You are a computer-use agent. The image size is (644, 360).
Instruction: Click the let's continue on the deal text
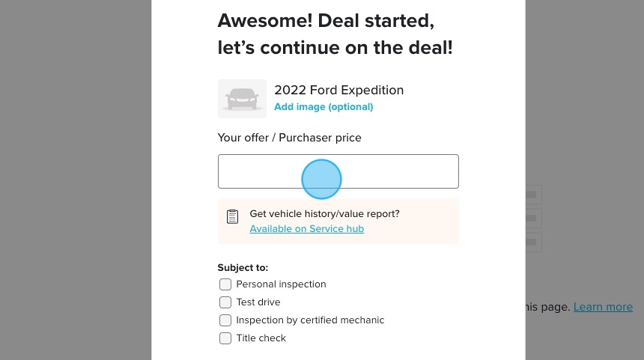coord(335,48)
